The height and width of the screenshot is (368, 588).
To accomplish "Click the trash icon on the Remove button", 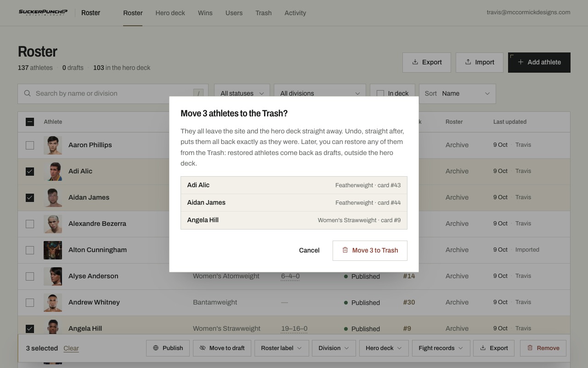I will point(530,348).
